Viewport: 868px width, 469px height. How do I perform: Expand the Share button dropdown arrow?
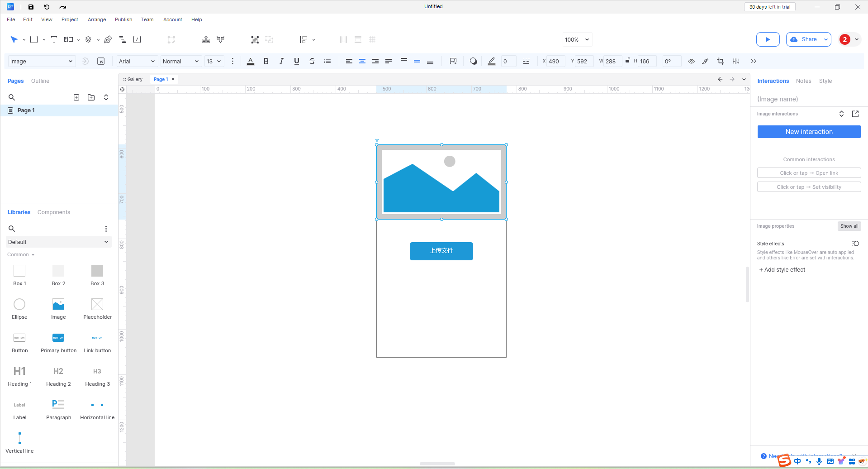coord(826,39)
